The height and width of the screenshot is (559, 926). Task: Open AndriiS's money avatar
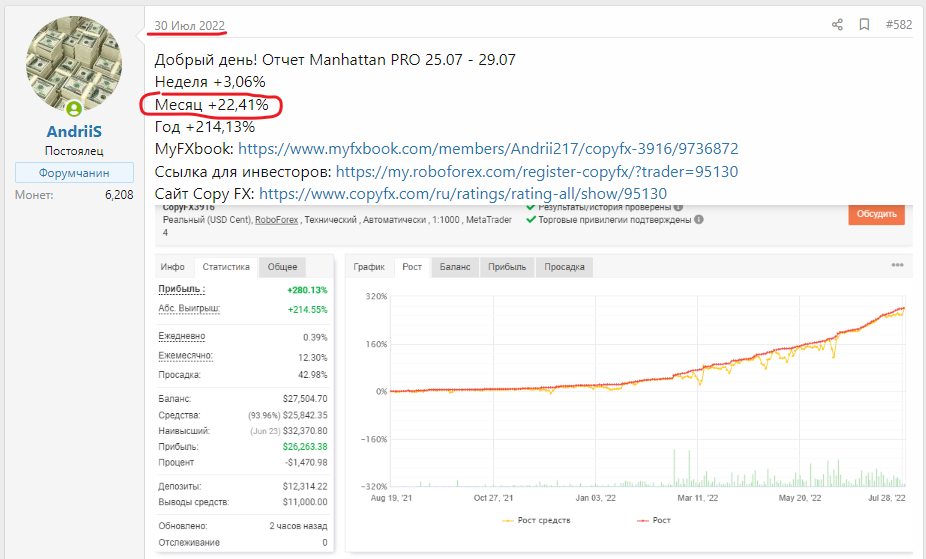74,66
